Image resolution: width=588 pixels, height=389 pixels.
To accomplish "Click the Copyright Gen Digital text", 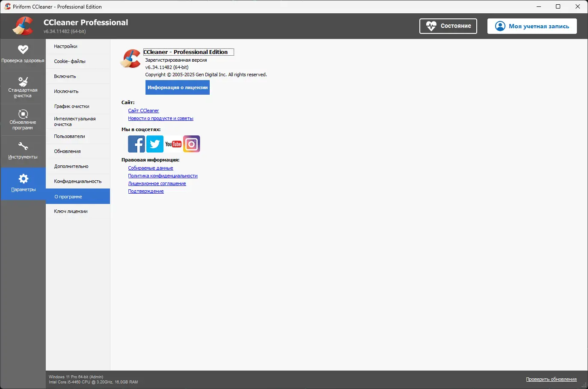I will tap(206, 75).
